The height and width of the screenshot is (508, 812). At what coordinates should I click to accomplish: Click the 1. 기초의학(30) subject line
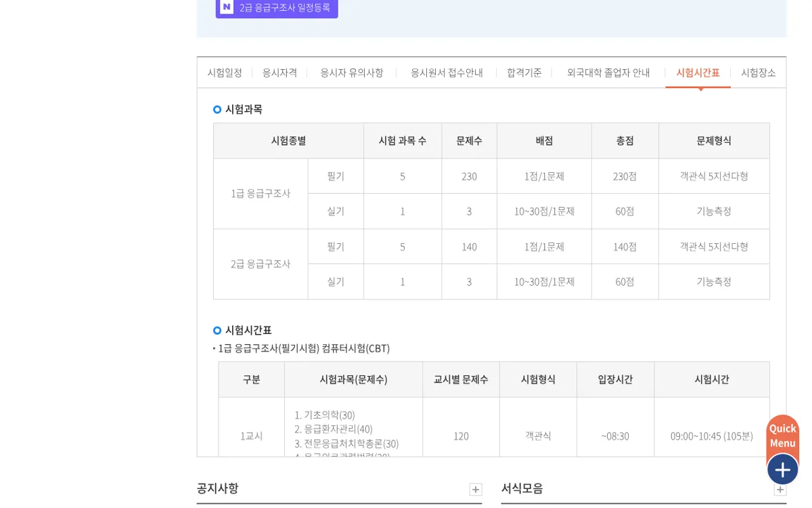point(325,415)
